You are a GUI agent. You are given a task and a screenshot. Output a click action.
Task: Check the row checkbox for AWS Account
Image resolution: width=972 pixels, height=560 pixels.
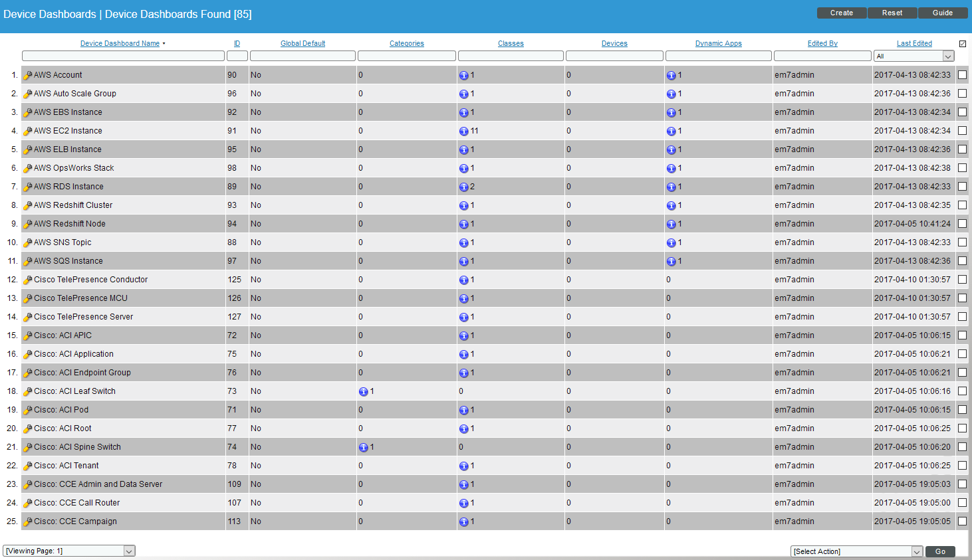coord(962,75)
